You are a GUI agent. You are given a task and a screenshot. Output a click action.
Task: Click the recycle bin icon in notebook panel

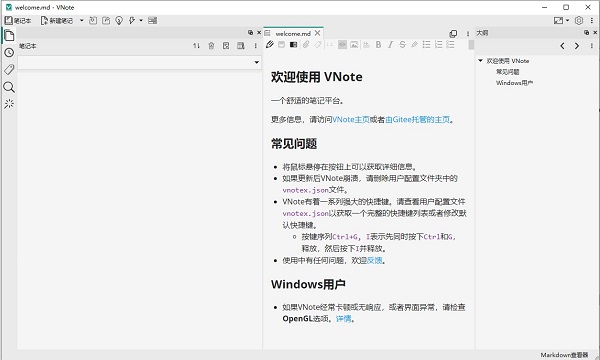pos(211,46)
